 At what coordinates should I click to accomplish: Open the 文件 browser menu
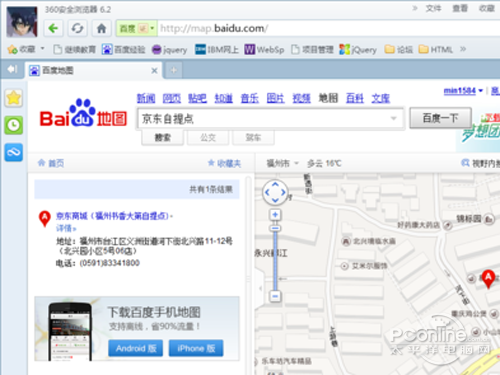[433, 8]
